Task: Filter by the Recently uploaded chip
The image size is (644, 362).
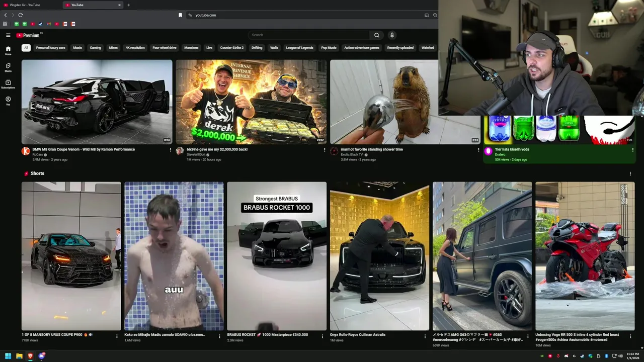Action: (400, 48)
